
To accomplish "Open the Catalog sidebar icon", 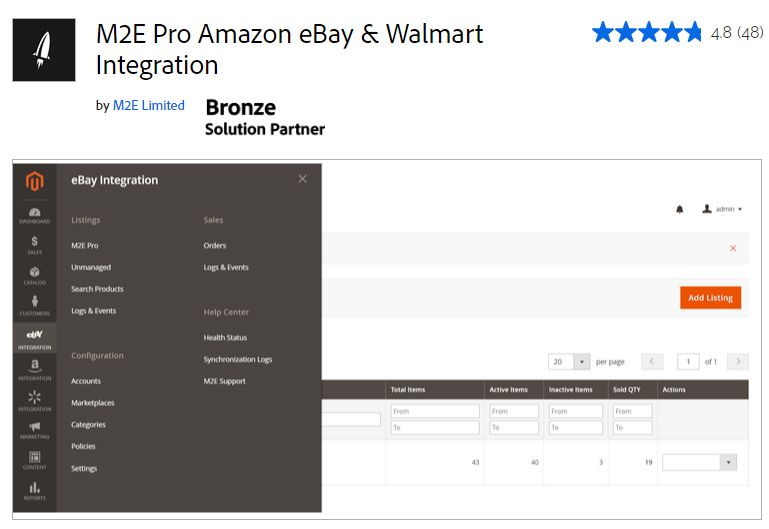I will 35,275.
